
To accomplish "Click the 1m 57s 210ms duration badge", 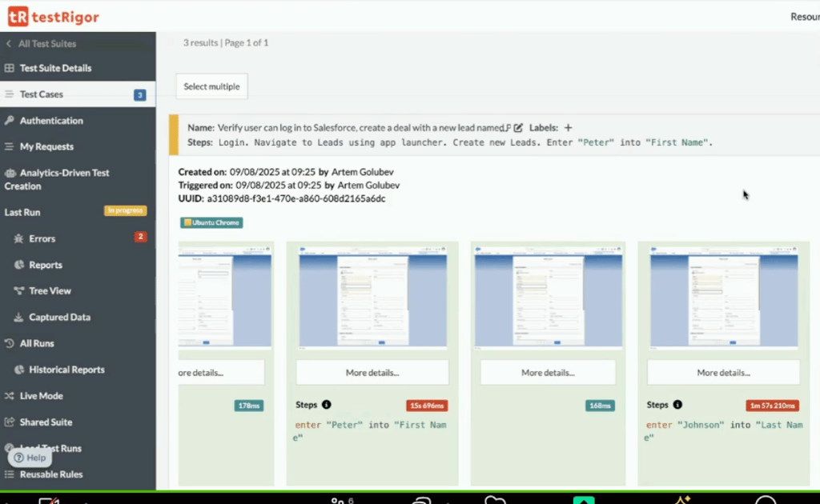I will tap(773, 406).
